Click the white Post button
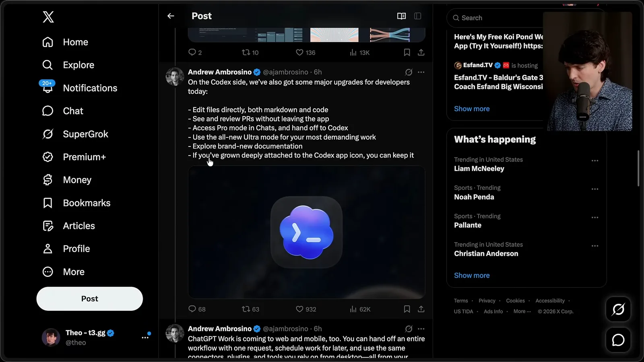This screenshot has height=362, width=644. point(90,299)
